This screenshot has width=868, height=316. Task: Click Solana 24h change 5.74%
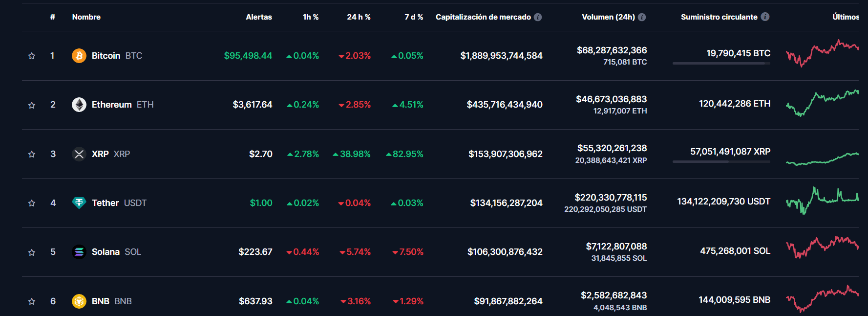[x=355, y=252]
